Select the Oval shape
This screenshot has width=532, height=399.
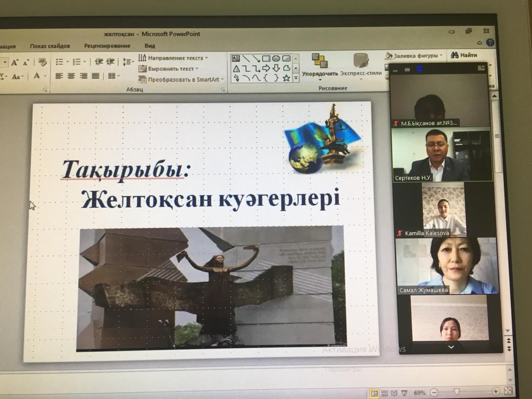[x=276, y=59]
